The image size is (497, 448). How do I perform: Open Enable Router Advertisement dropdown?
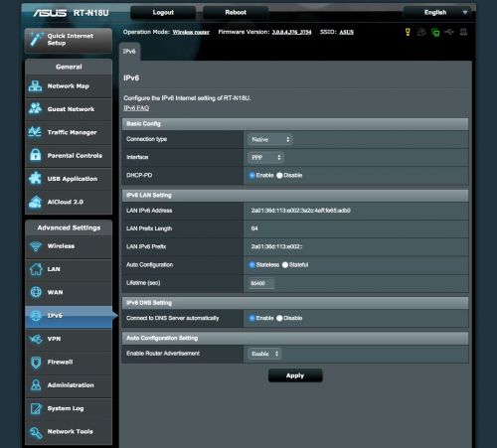pyautogui.click(x=264, y=354)
